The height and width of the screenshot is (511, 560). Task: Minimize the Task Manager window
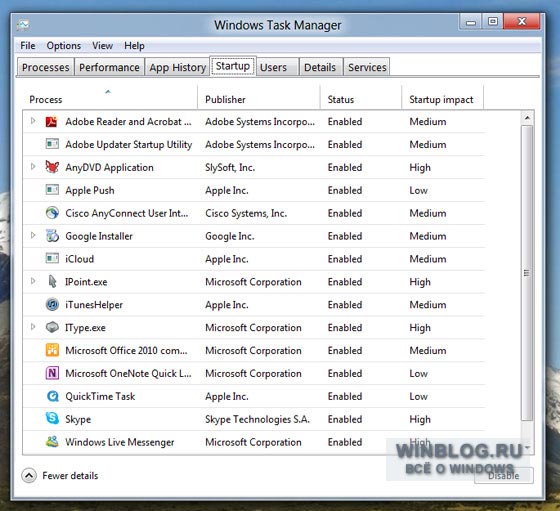(471, 22)
